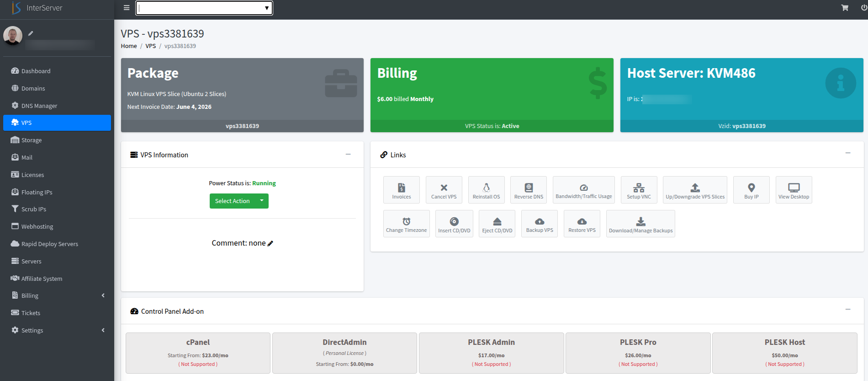Viewport: 868px width, 381px height.
Task: Click the Package briefcase icon
Action: coord(341,83)
